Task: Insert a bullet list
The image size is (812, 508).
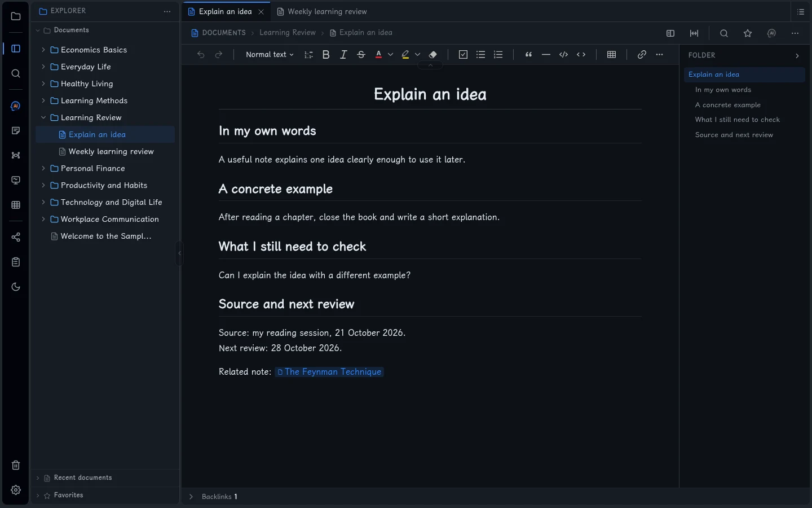Action: pyautogui.click(x=480, y=55)
